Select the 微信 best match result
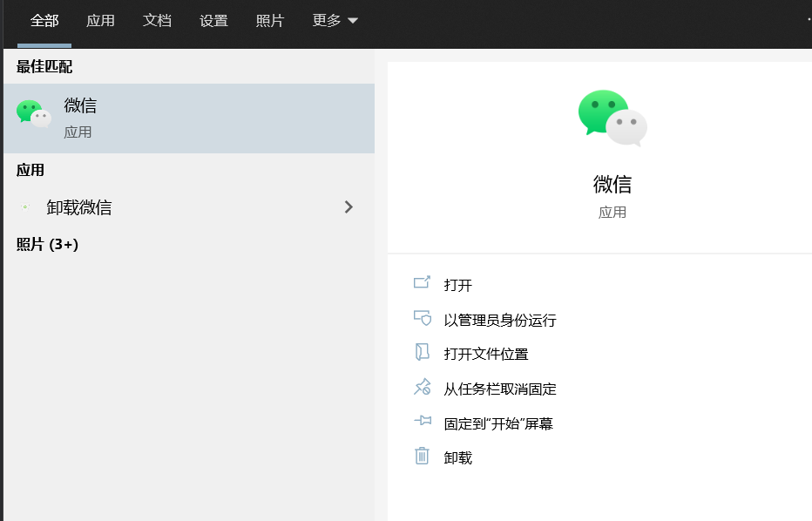The width and height of the screenshot is (812, 521). coord(189,118)
